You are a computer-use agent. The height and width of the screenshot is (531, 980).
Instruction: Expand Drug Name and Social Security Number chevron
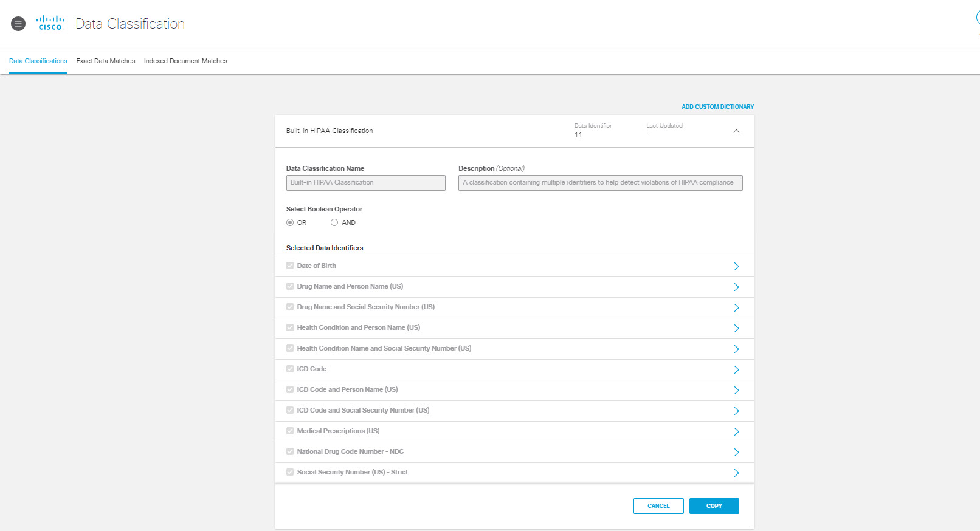pyautogui.click(x=736, y=308)
